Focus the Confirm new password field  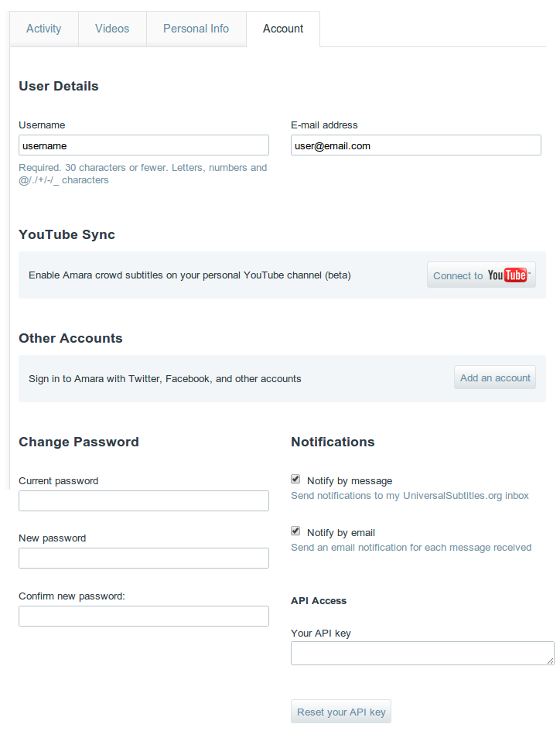point(144,616)
